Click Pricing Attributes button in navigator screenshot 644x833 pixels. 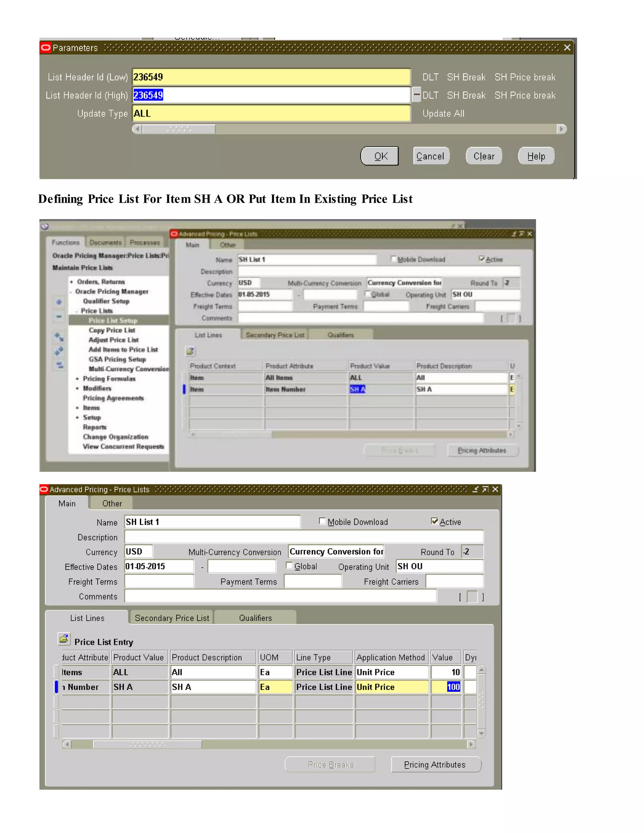point(482,450)
